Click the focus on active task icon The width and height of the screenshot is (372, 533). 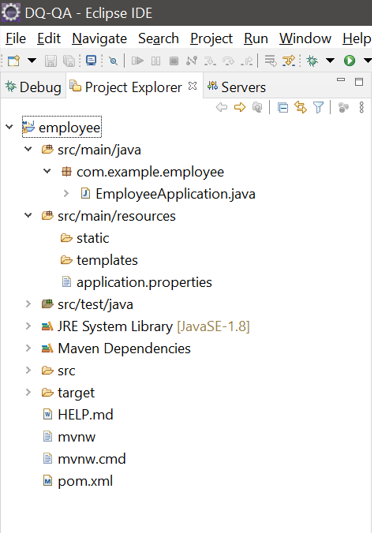point(343,108)
